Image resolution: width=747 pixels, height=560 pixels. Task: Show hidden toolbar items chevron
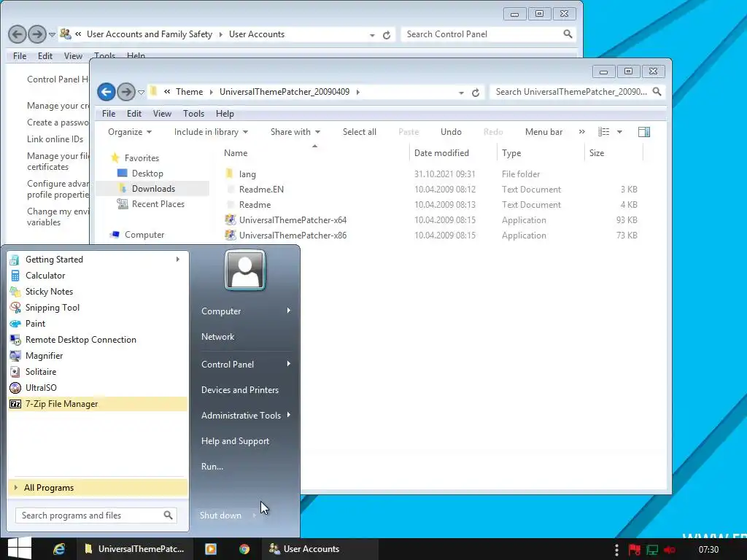click(581, 132)
